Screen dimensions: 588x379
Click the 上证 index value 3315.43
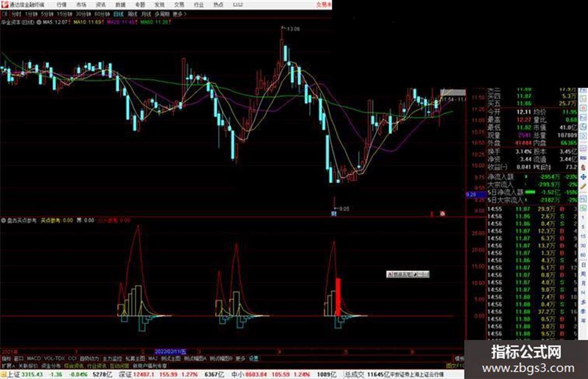click(x=32, y=375)
